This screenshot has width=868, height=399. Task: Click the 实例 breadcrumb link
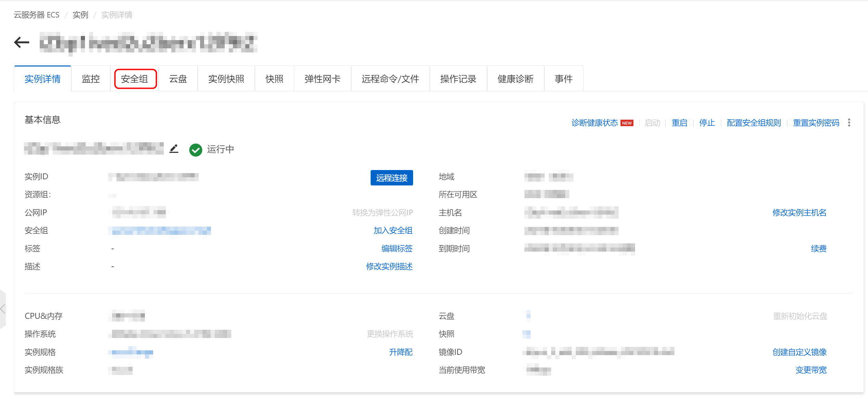[80, 15]
